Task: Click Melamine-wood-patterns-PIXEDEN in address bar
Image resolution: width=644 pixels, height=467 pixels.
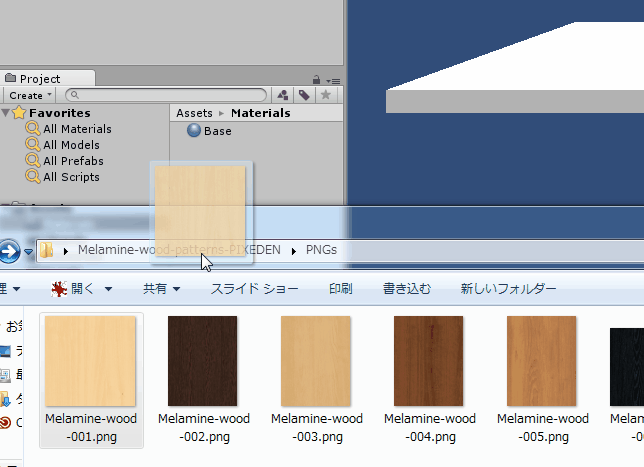Action: (x=179, y=250)
